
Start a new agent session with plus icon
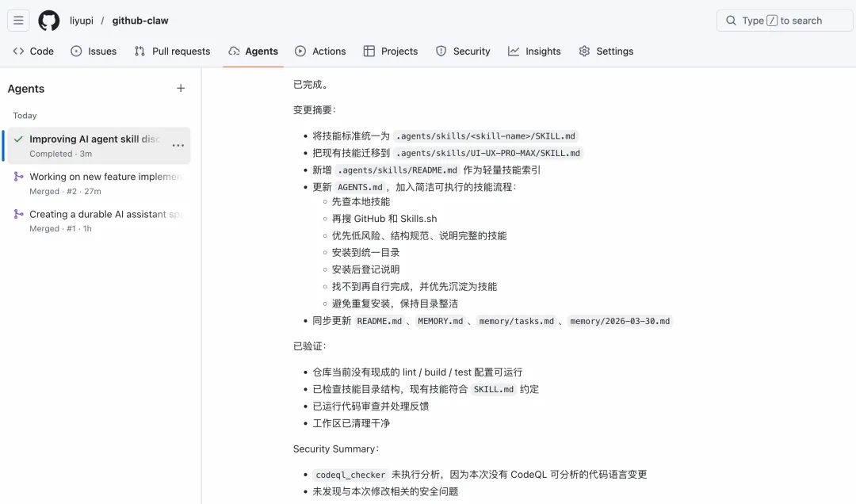181,89
